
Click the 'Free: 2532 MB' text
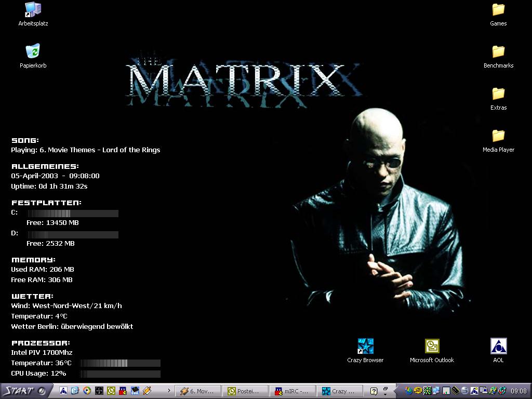[50, 243]
